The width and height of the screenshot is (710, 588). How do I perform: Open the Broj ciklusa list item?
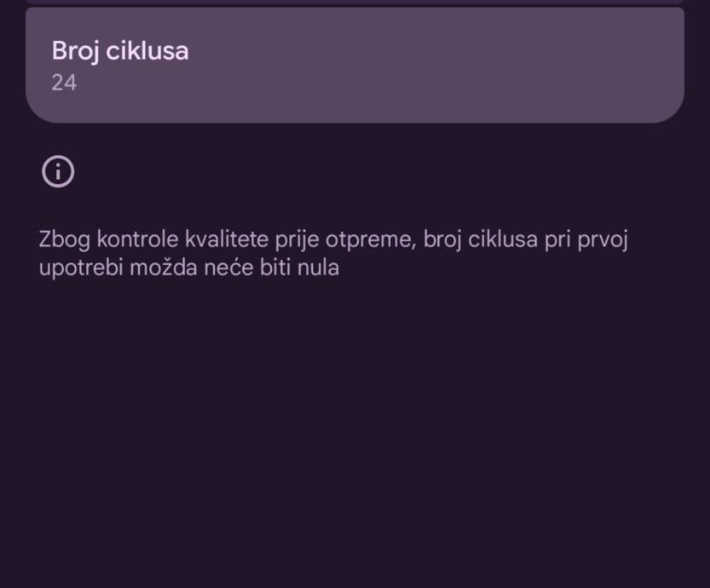(x=355, y=66)
